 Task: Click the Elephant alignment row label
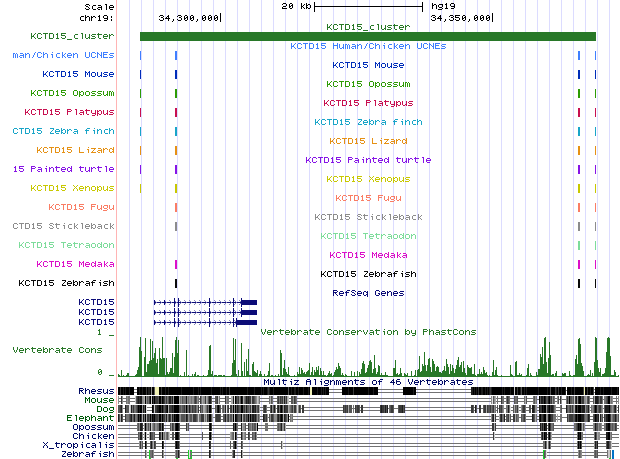tap(93, 417)
